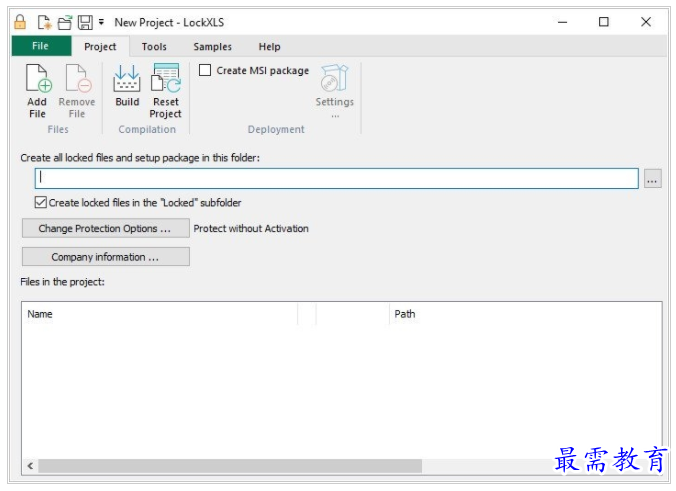Click the file list horizontal scrollbar thumb
Viewport: 676px width, 491px height.
pos(230,466)
